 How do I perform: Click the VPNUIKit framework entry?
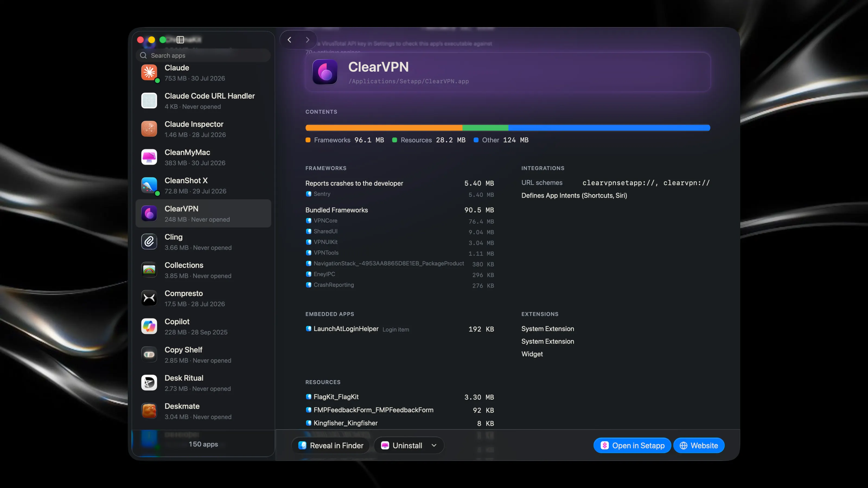click(400, 242)
